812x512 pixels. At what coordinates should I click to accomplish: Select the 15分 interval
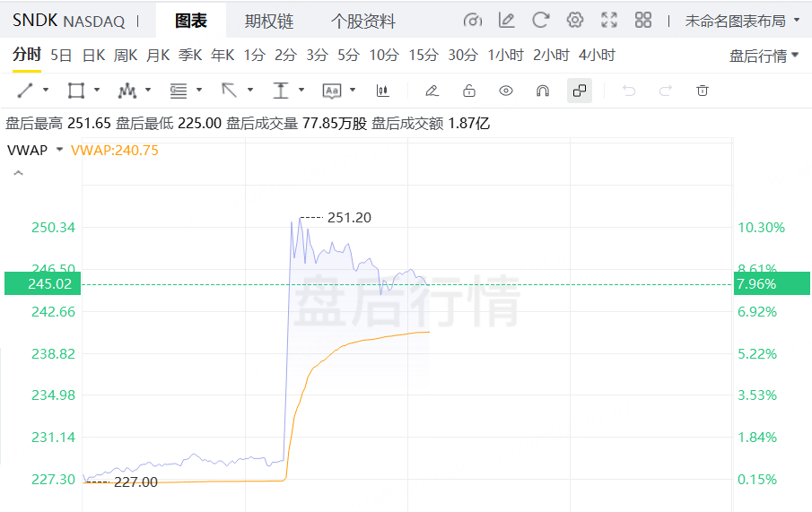pyautogui.click(x=423, y=55)
